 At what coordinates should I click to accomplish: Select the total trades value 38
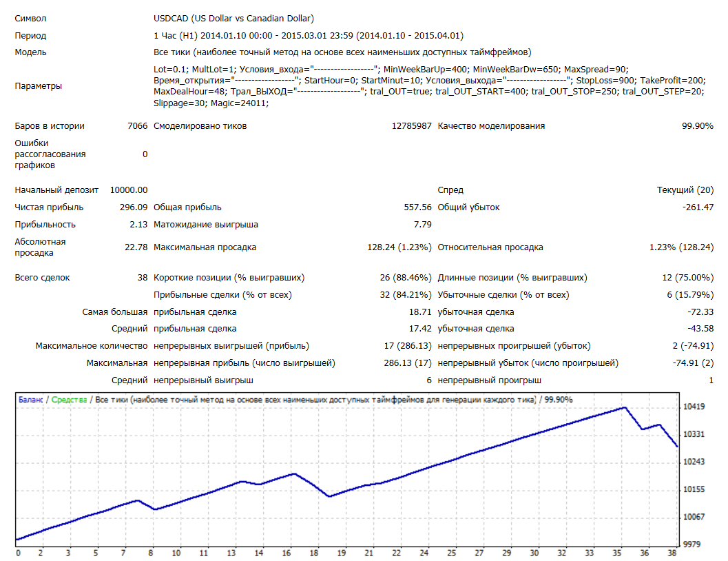click(x=143, y=277)
